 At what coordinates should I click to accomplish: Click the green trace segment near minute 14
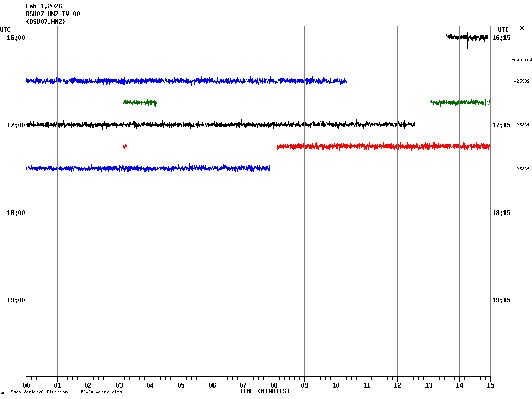(x=460, y=102)
